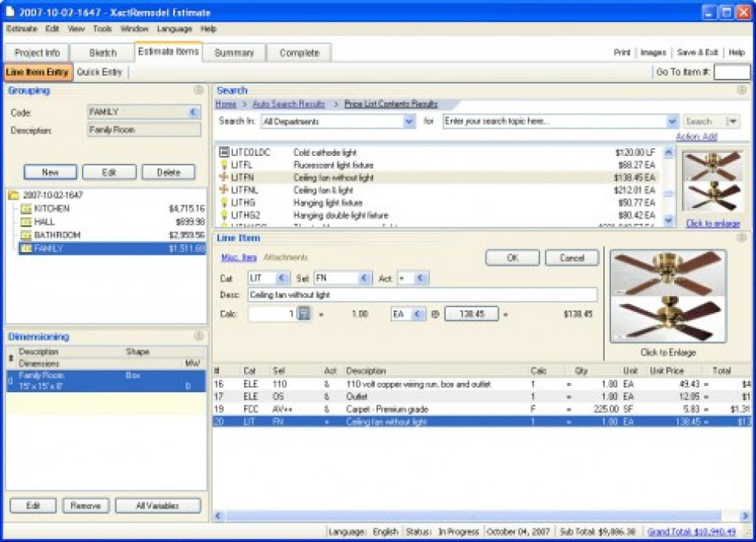Select the Quick Entry mode

click(99, 72)
